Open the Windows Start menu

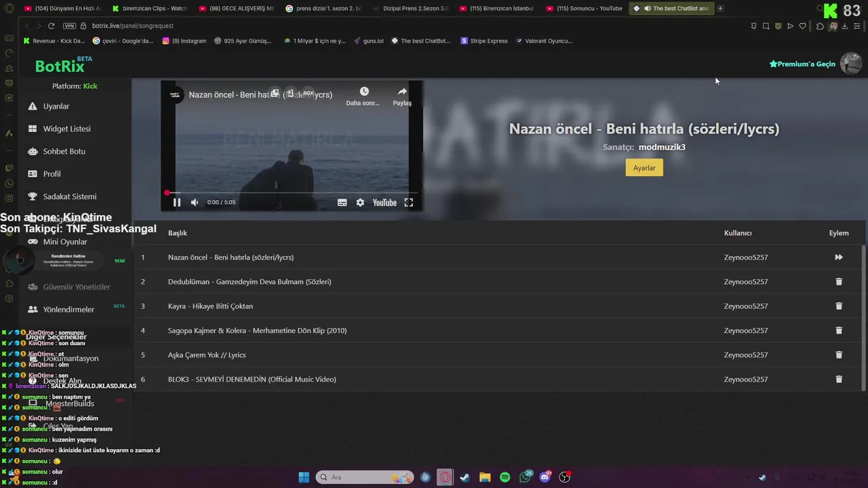point(304,477)
